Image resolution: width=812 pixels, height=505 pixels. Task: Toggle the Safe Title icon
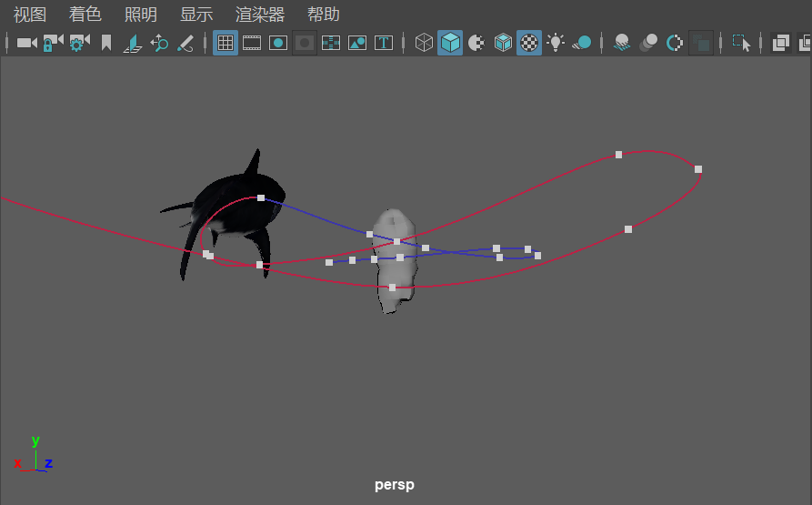(x=384, y=43)
